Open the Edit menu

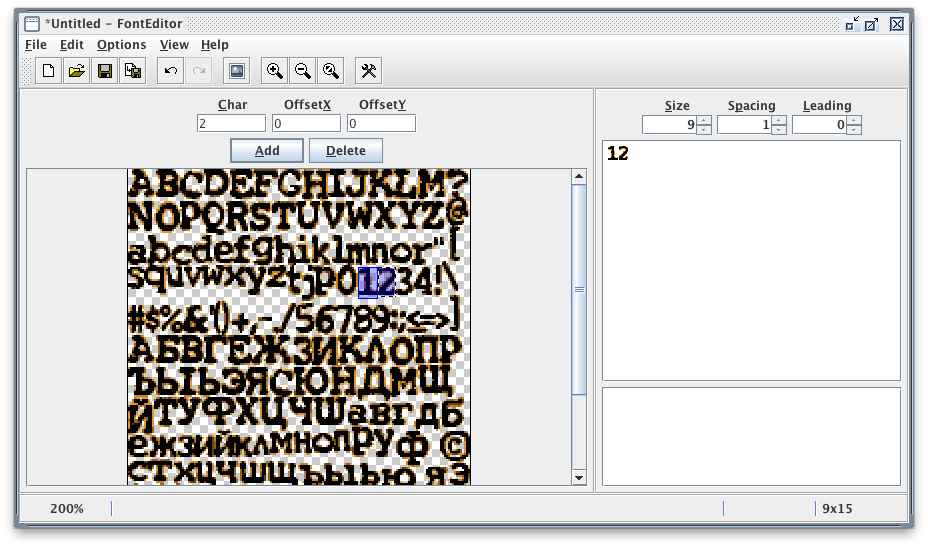72,45
